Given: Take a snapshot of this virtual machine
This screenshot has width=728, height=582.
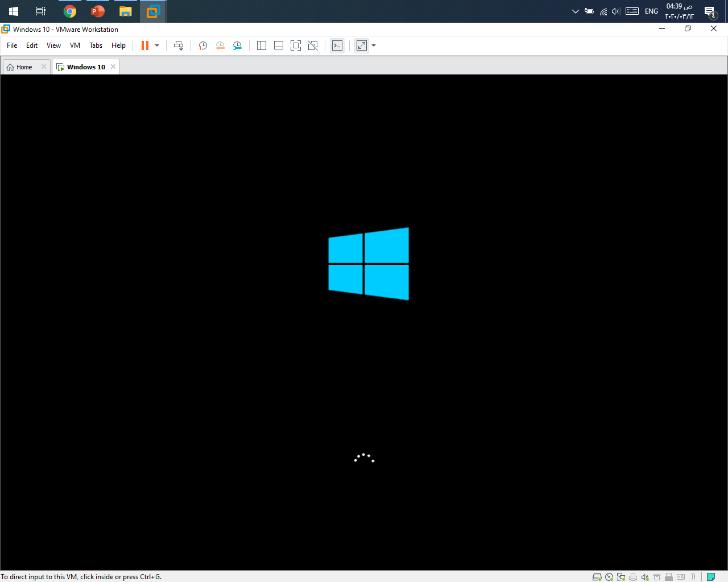Looking at the screenshot, I should (x=202, y=45).
